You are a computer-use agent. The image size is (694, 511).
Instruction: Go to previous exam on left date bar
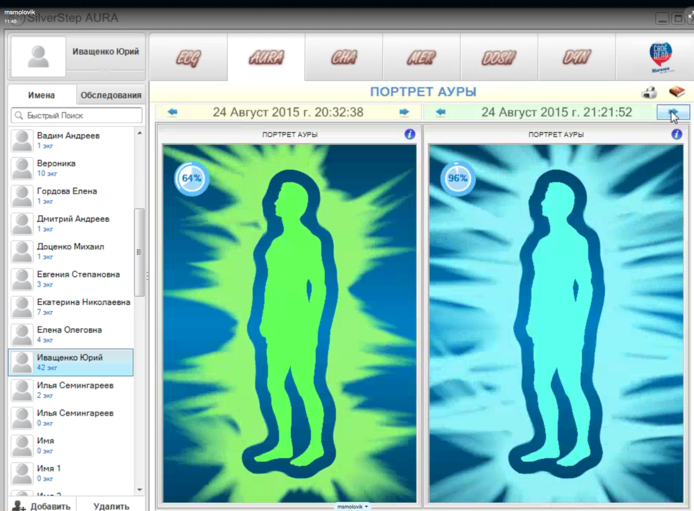[x=173, y=112]
